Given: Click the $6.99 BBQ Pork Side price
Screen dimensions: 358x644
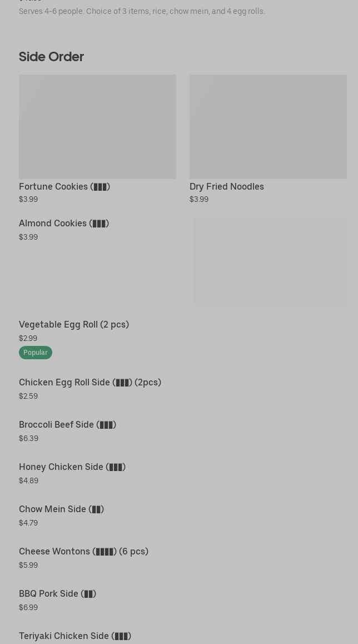Looking at the screenshot, I should click(x=28, y=607).
